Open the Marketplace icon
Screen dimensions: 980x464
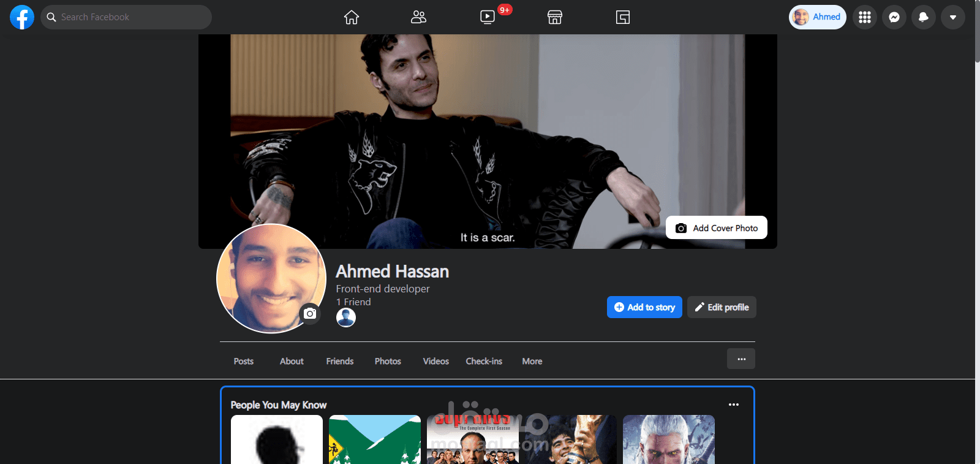555,17
